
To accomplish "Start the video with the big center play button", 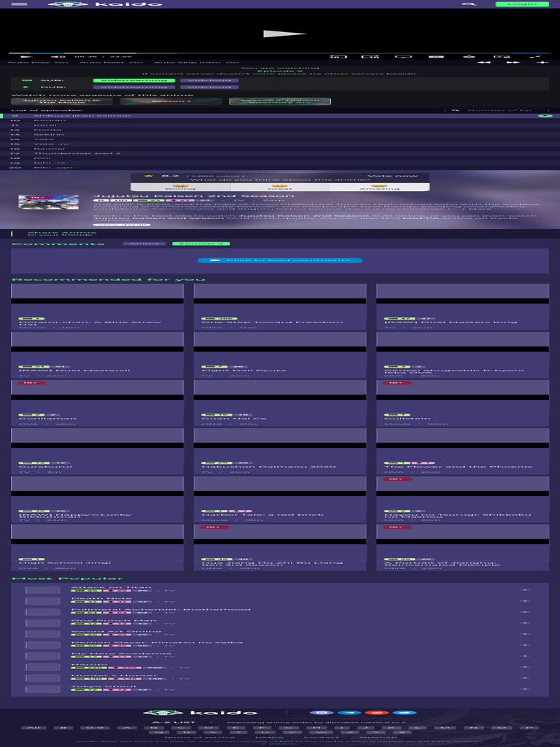I will pyautogui.click(x=284, y=34).
